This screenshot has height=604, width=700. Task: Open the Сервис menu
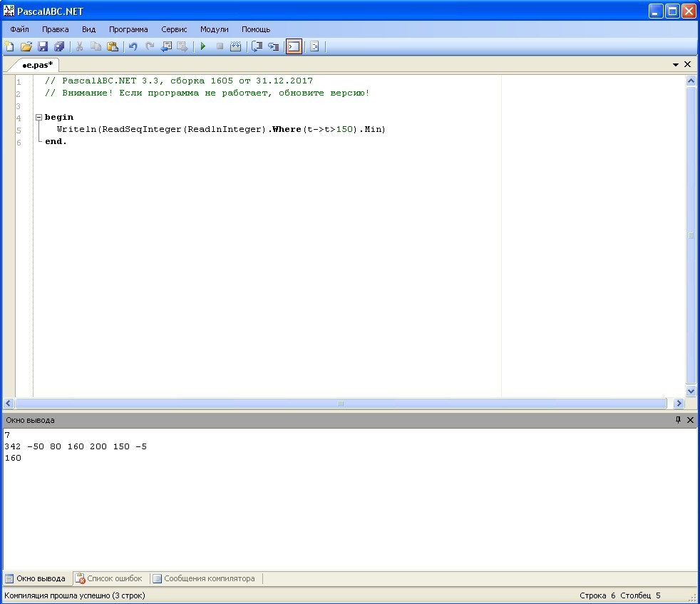pos(174,29)
